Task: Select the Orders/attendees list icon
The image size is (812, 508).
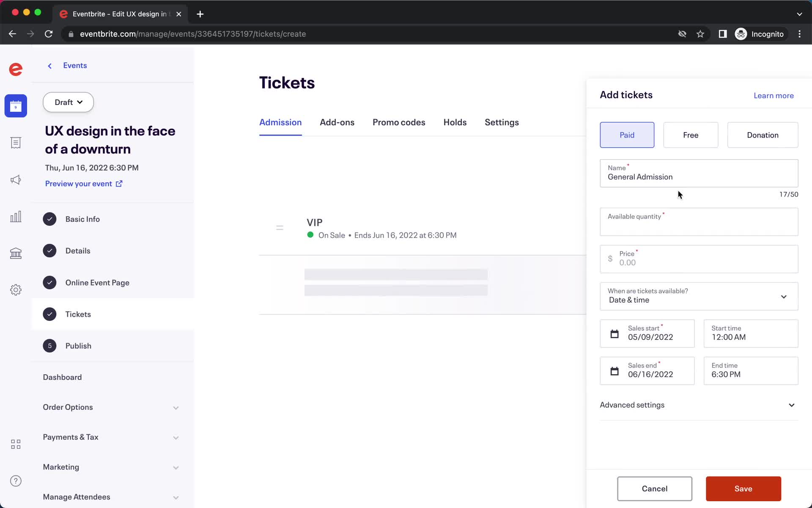Action: (x=16, y=142)
